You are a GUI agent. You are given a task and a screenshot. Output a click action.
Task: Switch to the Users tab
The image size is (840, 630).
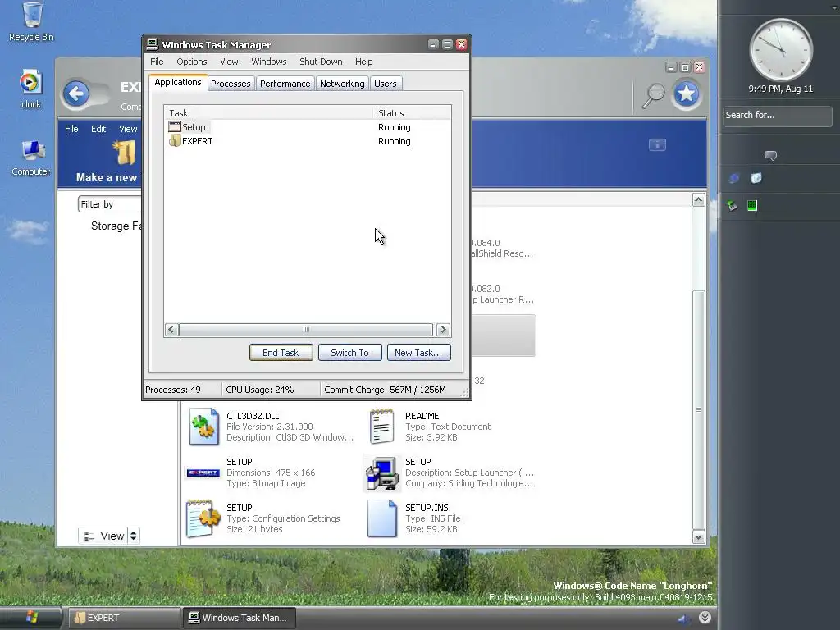(386, 84)
